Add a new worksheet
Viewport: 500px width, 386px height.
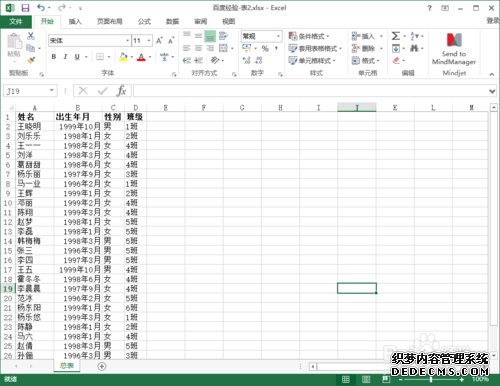(102, 366)
